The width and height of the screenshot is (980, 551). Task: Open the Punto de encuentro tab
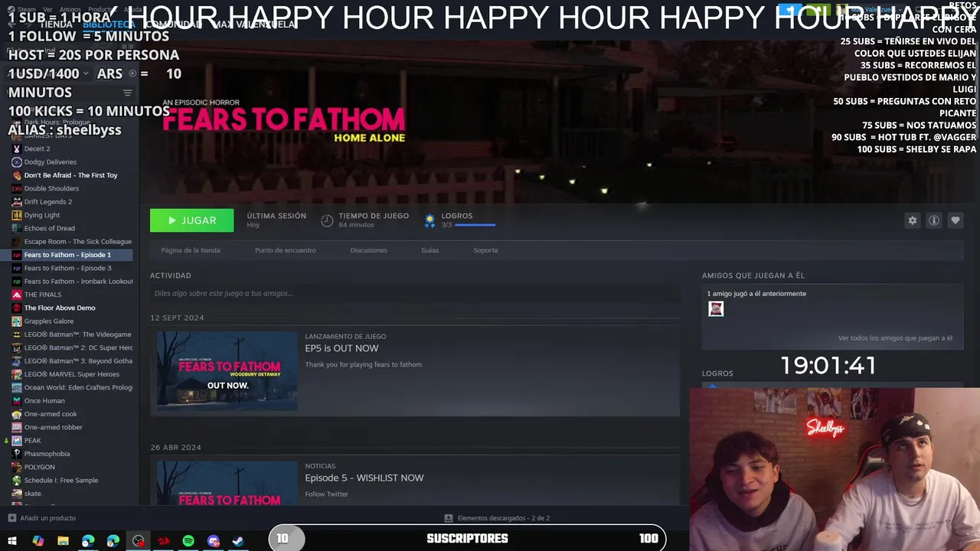(286, 250)
